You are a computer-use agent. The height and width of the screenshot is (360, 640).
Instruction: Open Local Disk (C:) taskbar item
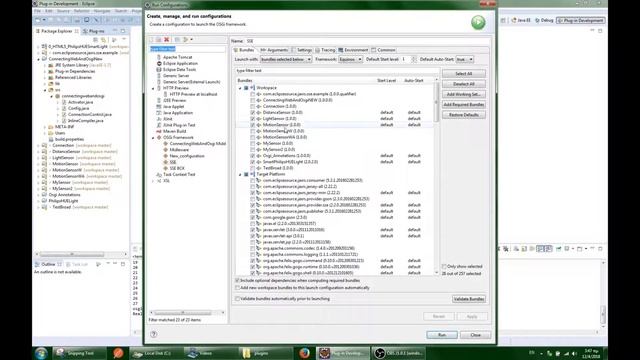click(155, 353)
